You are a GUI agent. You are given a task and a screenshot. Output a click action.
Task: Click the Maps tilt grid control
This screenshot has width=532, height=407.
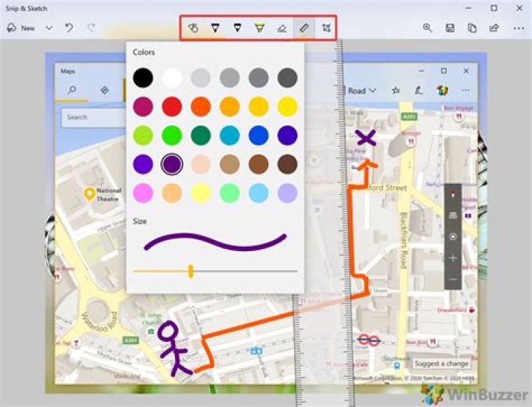coord(453,216)
